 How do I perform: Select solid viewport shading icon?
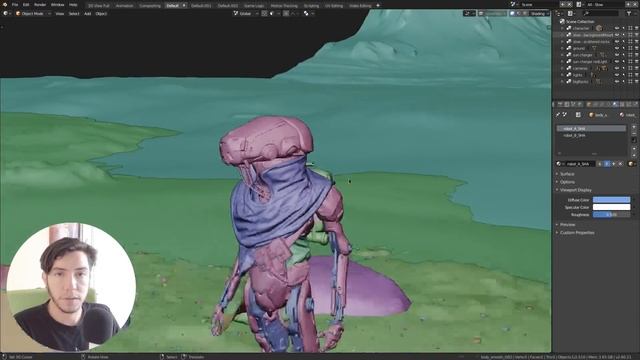[x=513, y=13]
